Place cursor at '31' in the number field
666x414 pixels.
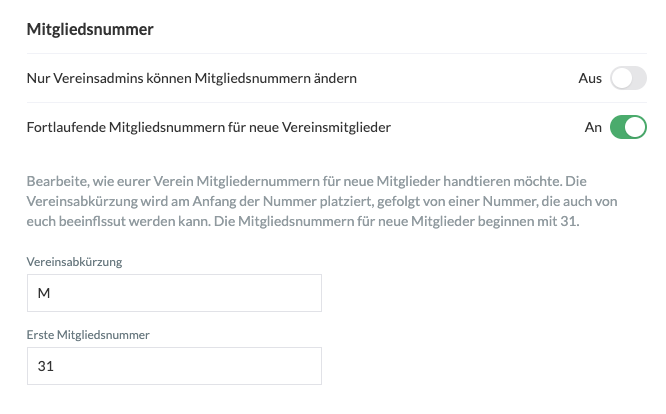tap(44, 366)
